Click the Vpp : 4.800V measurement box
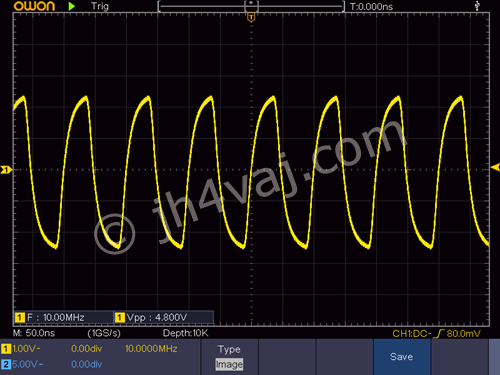Image resolution: width=500 pixels, height=375 pixels. tap(164, 317)
